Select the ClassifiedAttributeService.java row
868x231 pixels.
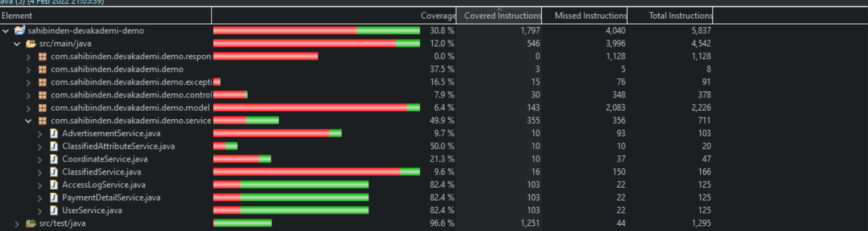tap(434, 147)
